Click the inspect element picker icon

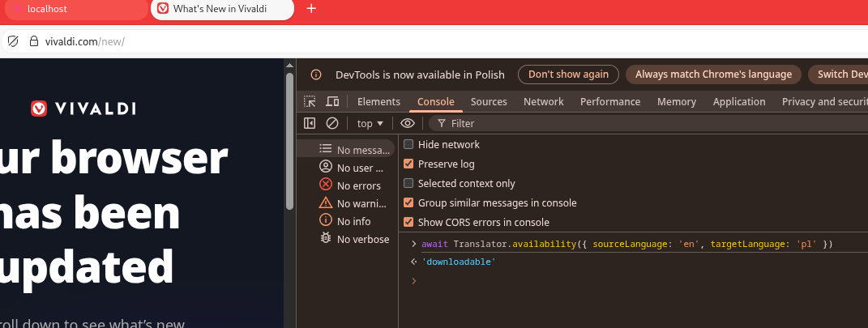click(310, 101)
